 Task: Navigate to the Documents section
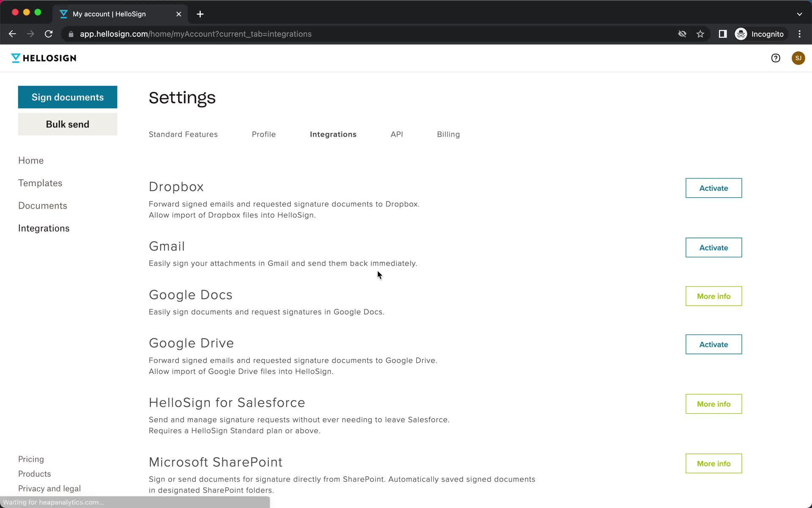[x=43, y=205]
